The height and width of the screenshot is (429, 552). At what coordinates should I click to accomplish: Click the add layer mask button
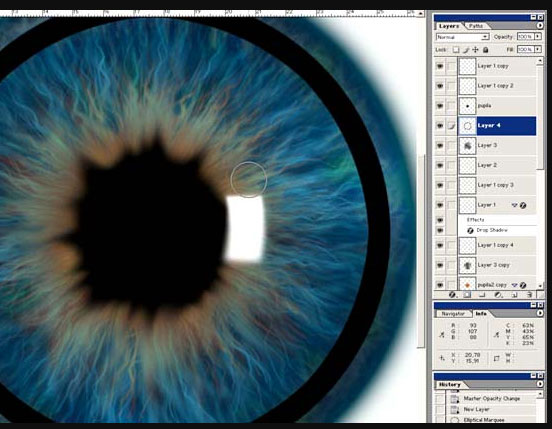(x=467, y=295)
